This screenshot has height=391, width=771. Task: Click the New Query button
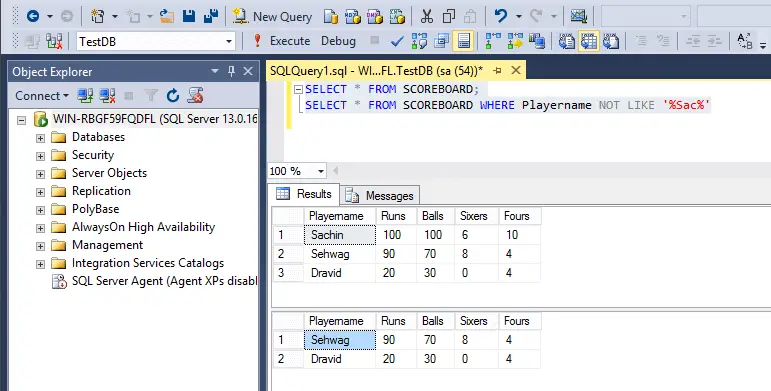pos(272,17)
